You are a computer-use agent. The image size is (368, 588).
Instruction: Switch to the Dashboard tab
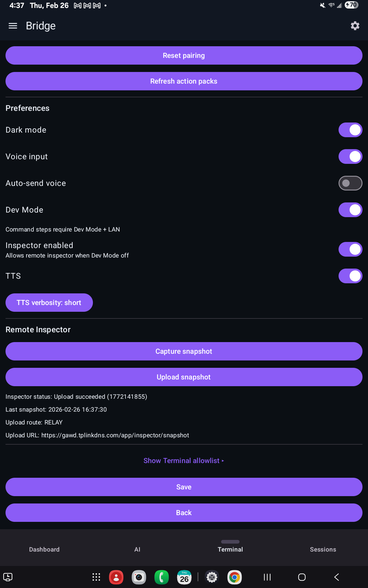tap(44, 549)
